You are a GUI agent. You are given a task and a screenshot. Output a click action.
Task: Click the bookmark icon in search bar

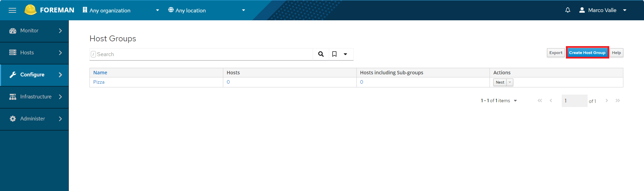(x=334, y=54)
